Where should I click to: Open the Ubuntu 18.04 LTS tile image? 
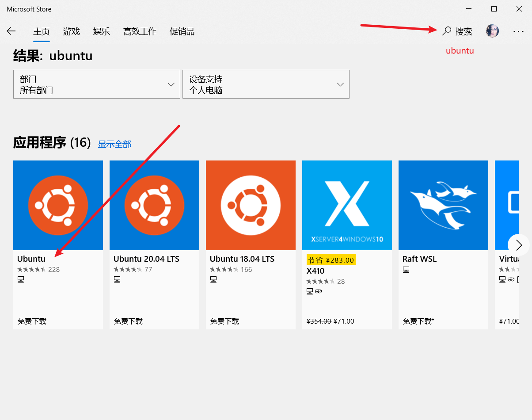pos(251,205)
